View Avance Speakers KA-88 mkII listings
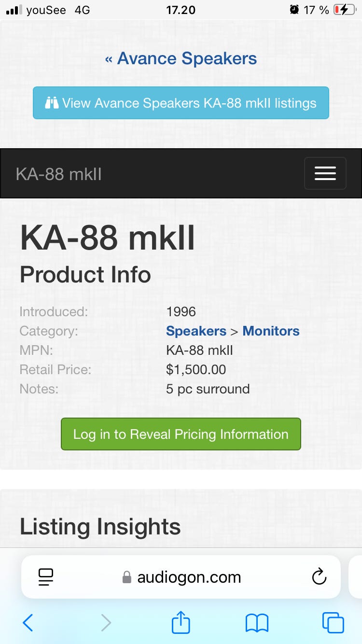Image resolution: width=362 pixels, height=644 pixels. 181,103
